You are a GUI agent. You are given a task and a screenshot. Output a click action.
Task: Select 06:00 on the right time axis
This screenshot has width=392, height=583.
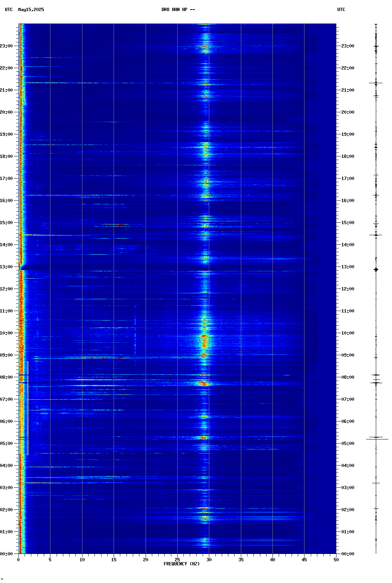(x=348, y=421)
